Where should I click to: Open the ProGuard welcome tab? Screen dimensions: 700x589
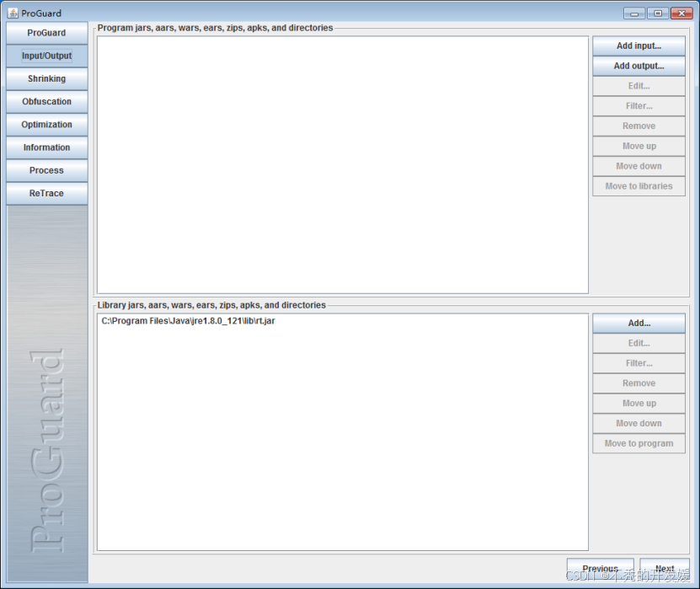[47, 33]
